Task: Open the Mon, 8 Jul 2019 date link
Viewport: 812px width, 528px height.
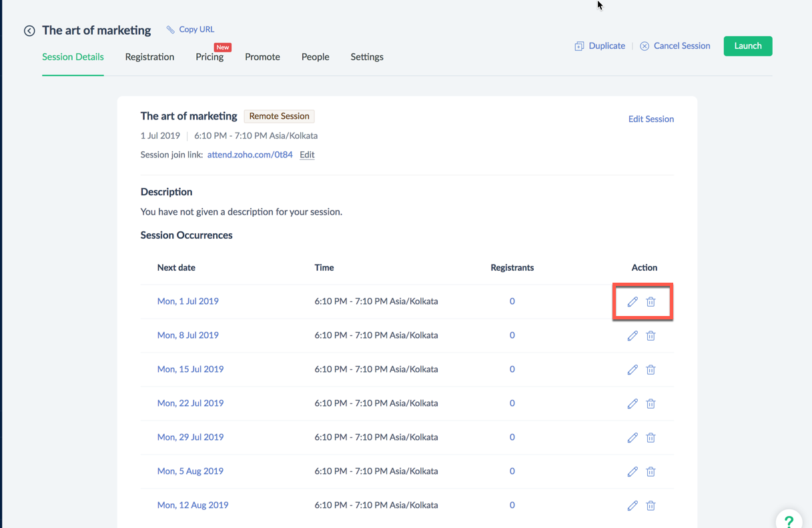Action: pos(188,335)
